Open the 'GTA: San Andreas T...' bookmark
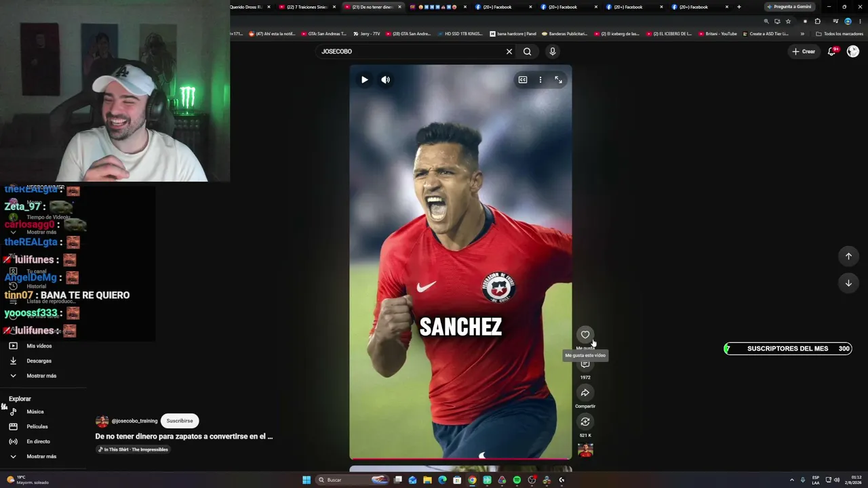 [323, 34]
